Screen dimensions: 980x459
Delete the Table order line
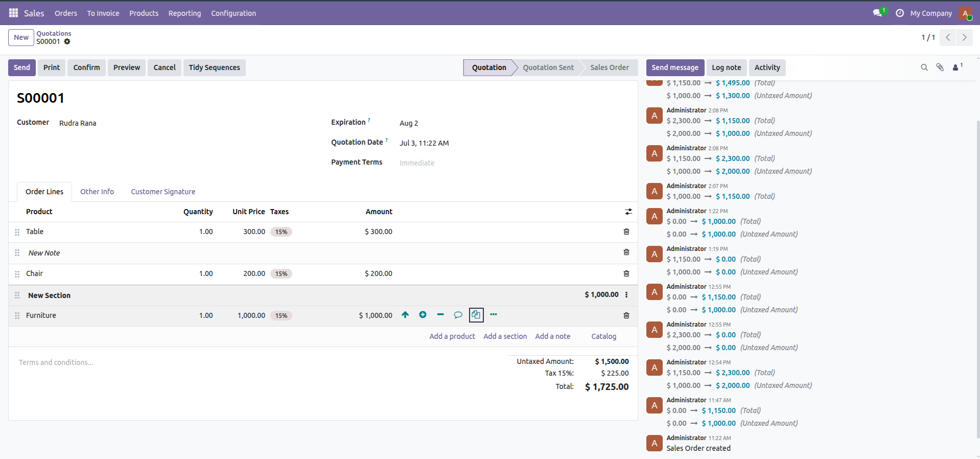(x=626, y=232)
